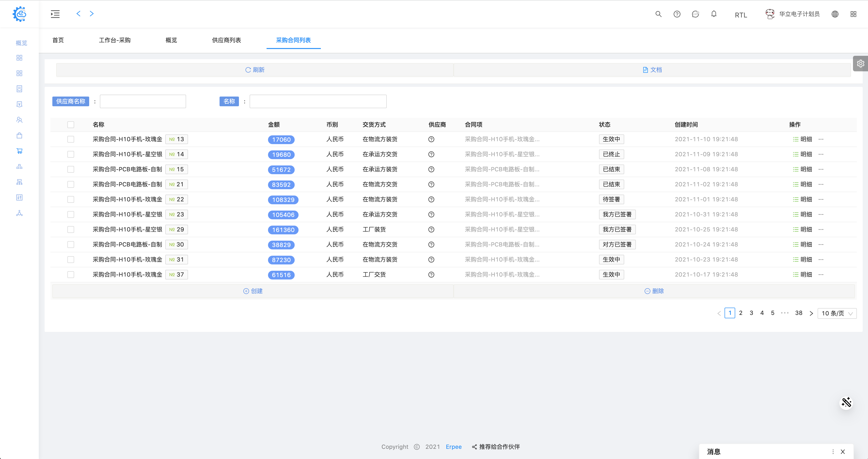Toggle the sidebar collapse menu icon
The image size is (868, 459).
[x=55, y=14]
